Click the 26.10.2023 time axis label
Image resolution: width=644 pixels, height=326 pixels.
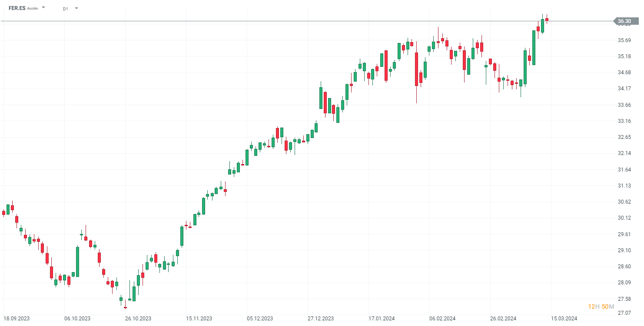(x=138, y=319)
